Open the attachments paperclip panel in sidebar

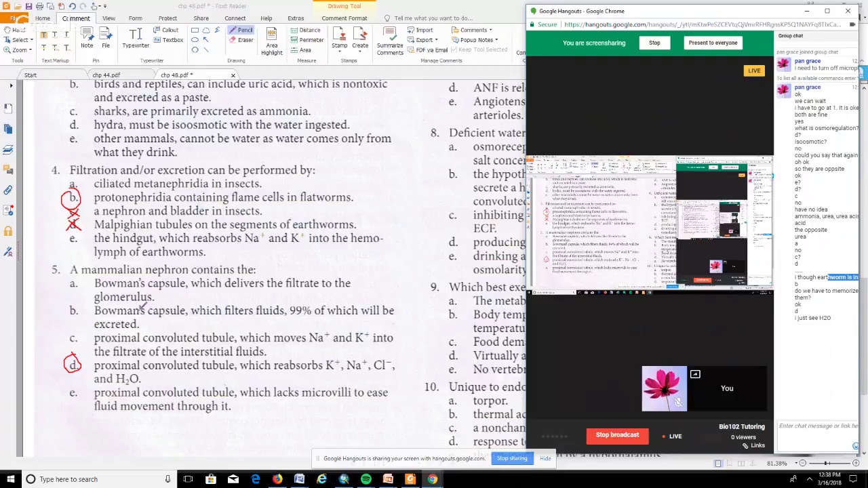pyautogui.click(x=8, y=190)
